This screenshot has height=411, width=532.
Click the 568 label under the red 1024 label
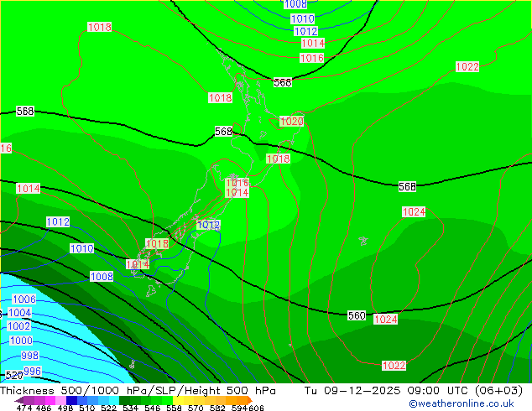point(407,186)
